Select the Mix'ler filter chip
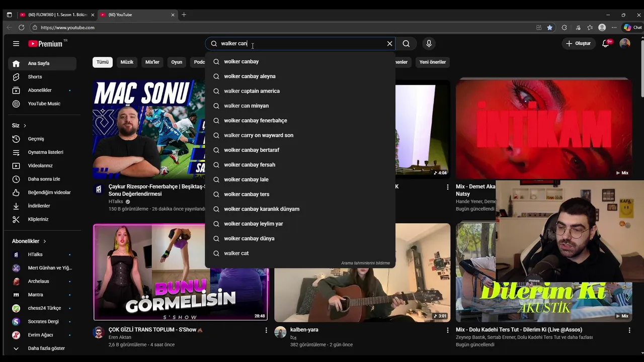The width and height of the screenshot is (644, 362). (x=152, y=62)
